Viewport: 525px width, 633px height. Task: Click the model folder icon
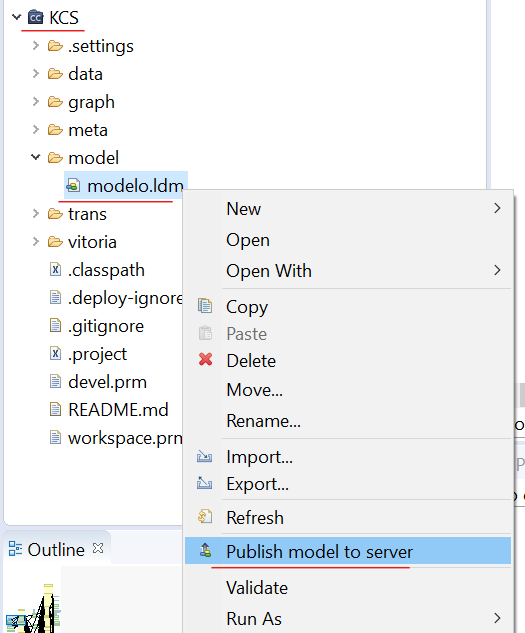55,158
